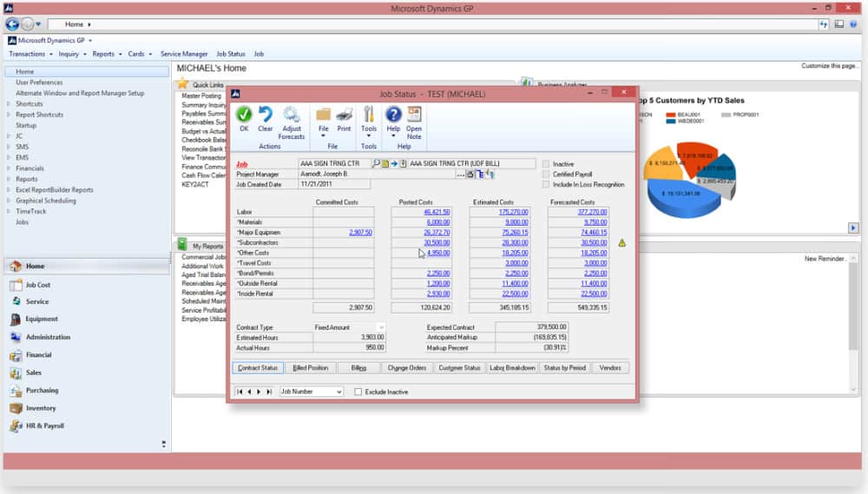Open the Reports menu
This screenshot has height=494, width=868.
[x=106, y=54]
